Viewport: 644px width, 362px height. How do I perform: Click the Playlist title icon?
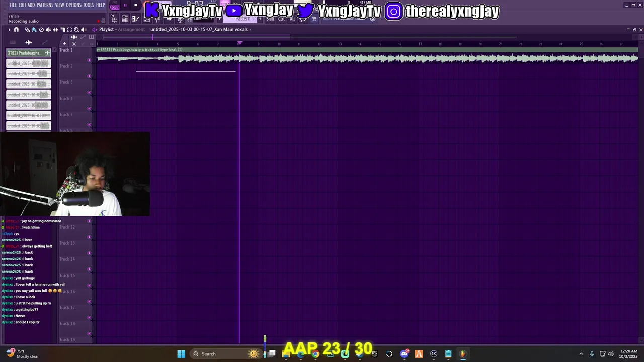[94, 29]
